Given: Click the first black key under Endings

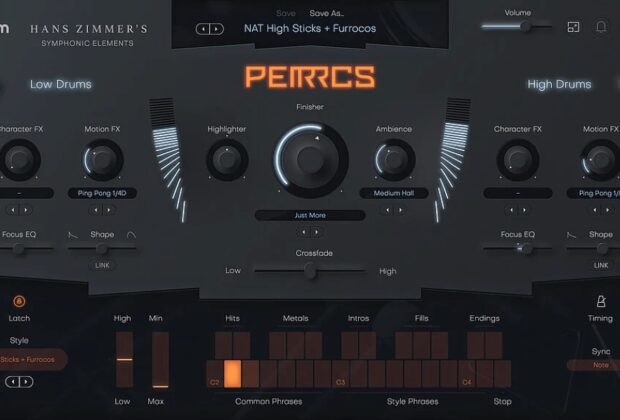Looking at the screenshot, I should [476, 345].
